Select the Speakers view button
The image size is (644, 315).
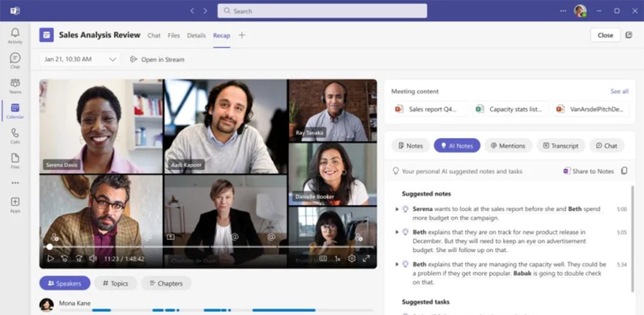coord(65,284)
